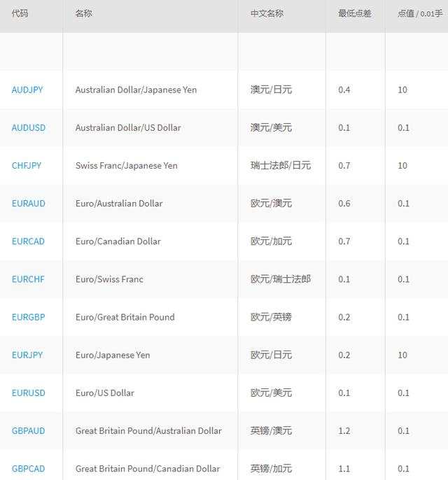Viewport: 448px width, 480px height.
Task: Select the Euro/Australian Dollar name cell
Action: click(119, 203)
